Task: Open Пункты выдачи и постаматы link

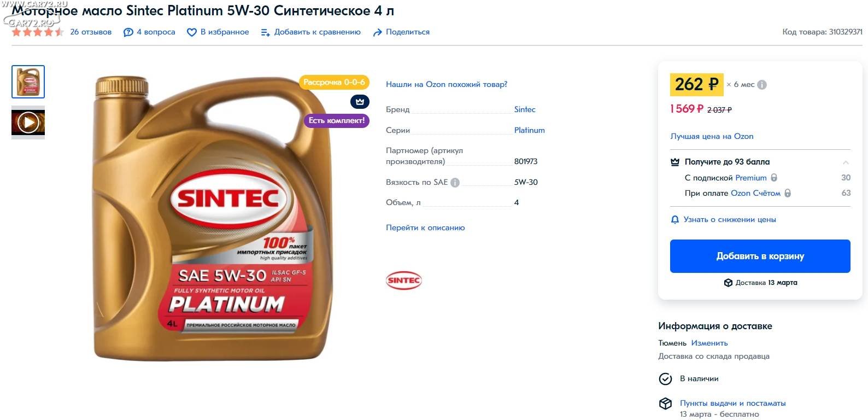Action: [x=732, y=403]
